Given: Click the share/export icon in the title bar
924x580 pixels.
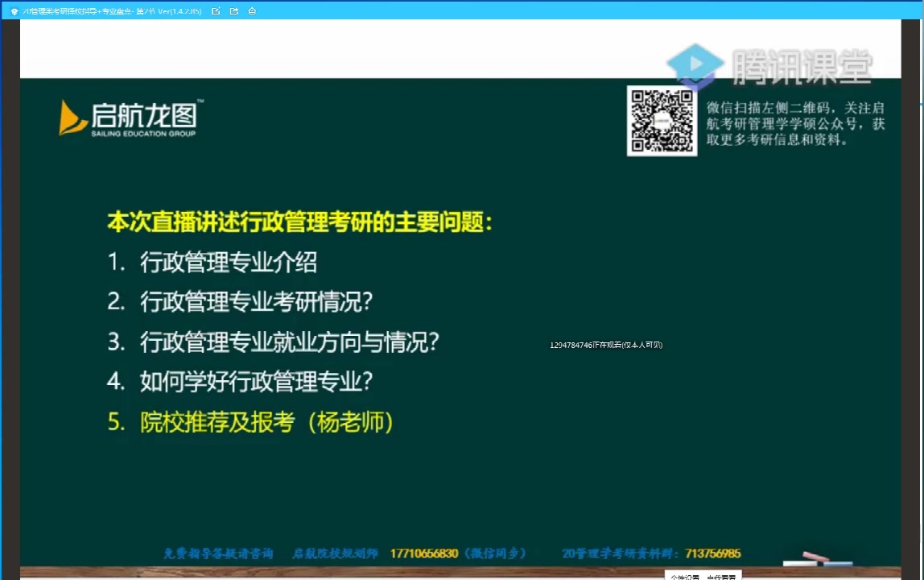Looking at the screenshot, I should click(x=234, y=10).
